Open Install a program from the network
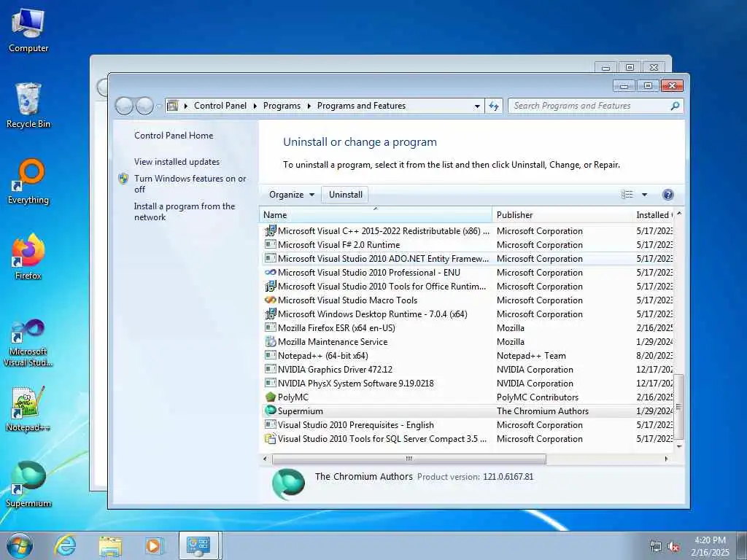Viewport: 747px width, 560px height. click(x=185, y=211)
